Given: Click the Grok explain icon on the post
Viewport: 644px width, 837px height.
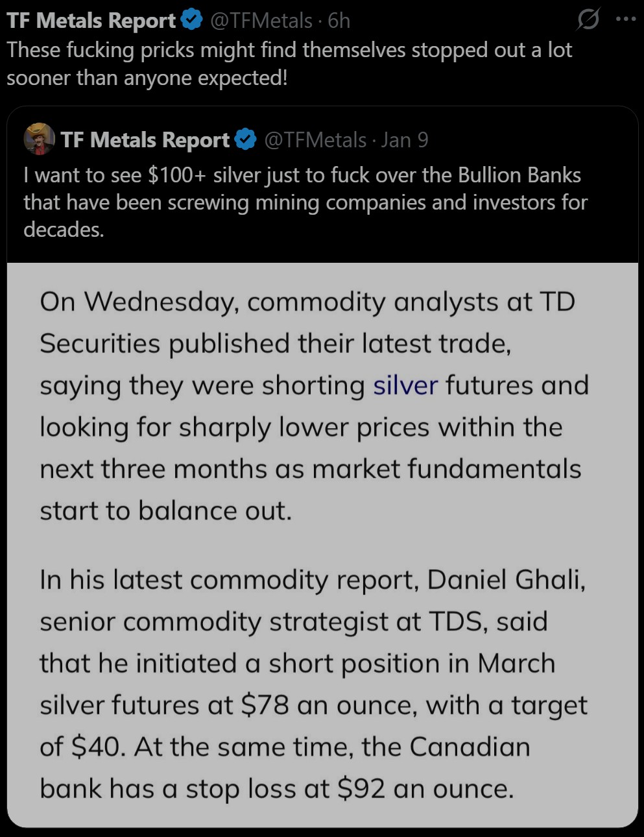Looking at the screenshot, I should [588, 20].
